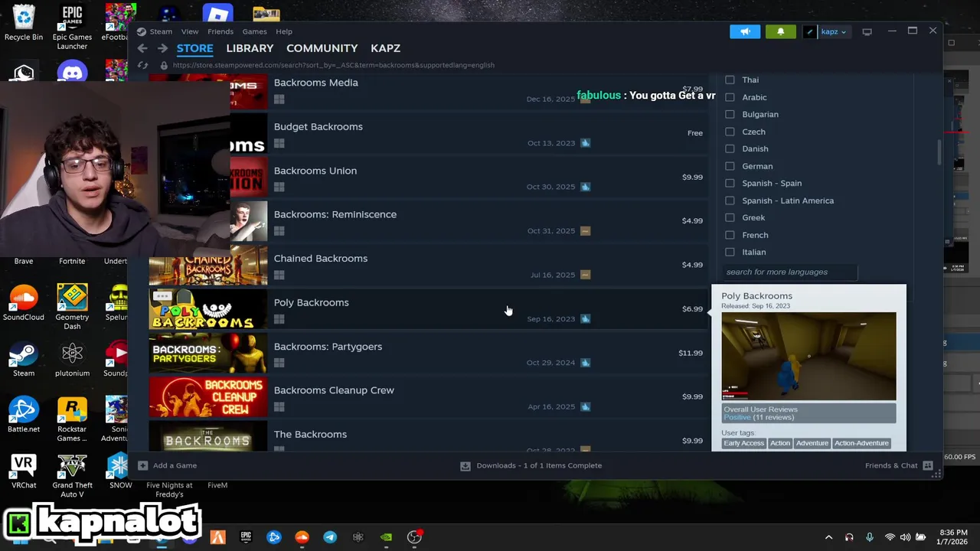Click the Early Access user tag
The height and width of the screenshot is (551, 980).
tap(743, 443)
